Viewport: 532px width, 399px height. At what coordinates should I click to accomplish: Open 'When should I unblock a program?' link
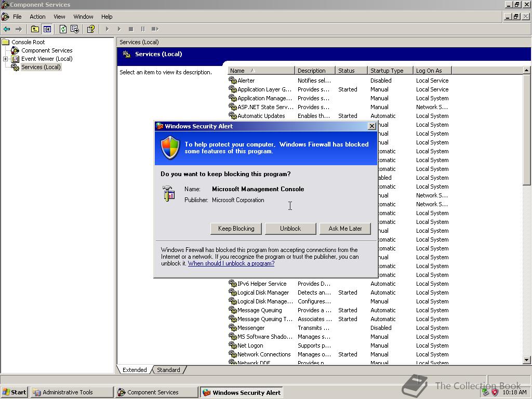(231, 263)
